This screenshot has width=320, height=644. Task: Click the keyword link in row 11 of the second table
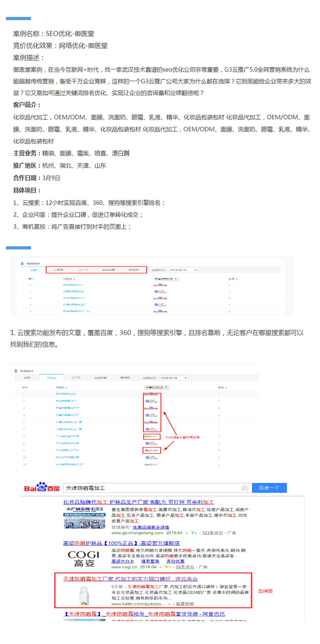click(x=70, y=464)
